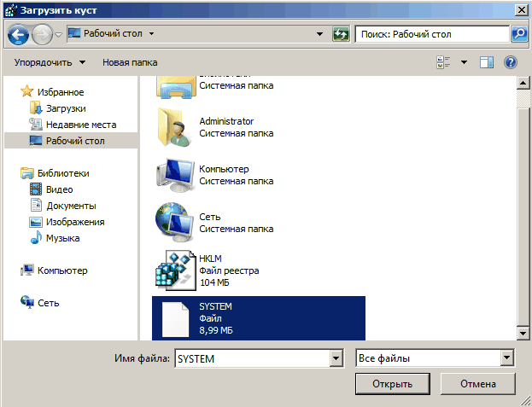
Task: Expand the Рабочий стол breadcrumb arrow
Action: 152,33
